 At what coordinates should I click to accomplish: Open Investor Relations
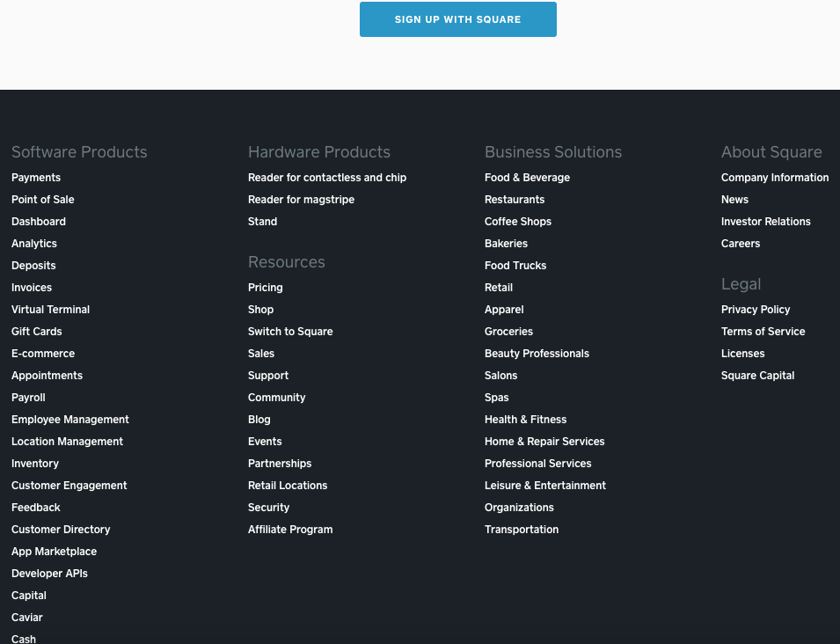click(x=765, y=222)
